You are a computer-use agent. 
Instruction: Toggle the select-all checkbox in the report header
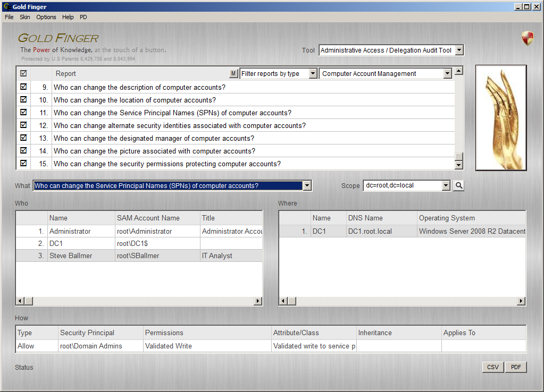pos(22,73)
